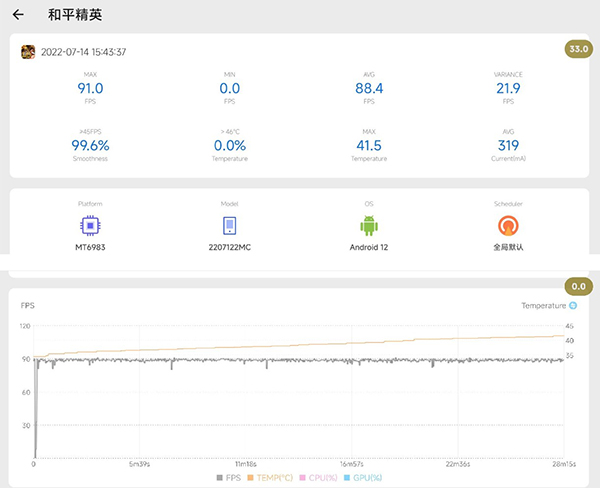Click the purple Platform chip icon

pos(90,225)
